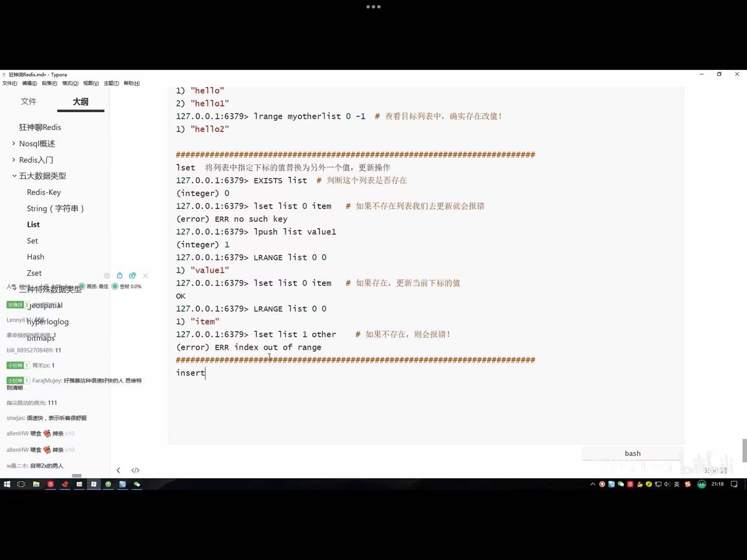This screenshot has height=560, width=747.
Task: Show hidden system tray icons
Action: tap(593, 484)
